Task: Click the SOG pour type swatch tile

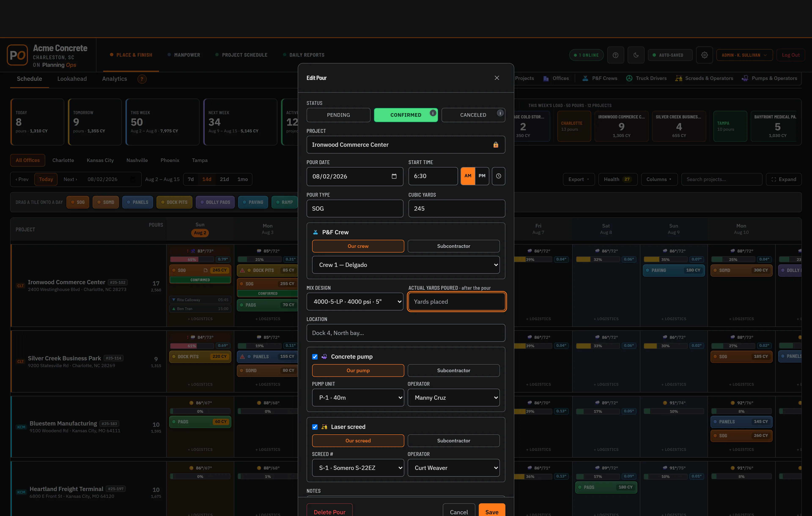Action: (78, 202)
